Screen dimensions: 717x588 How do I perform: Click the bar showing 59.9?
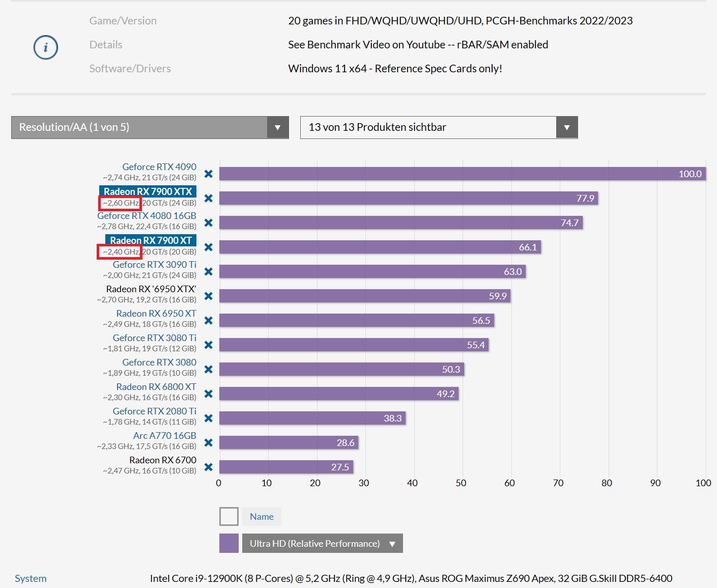[365, 296]
